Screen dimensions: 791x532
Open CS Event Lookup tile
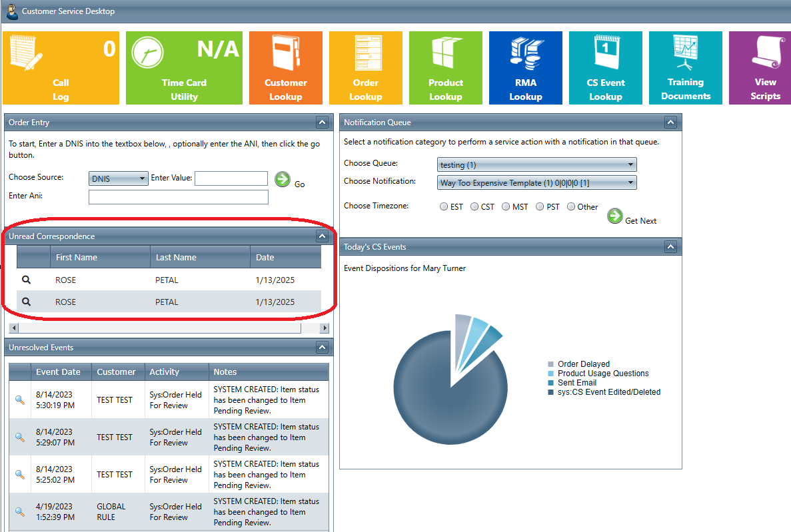click(606, 68)
